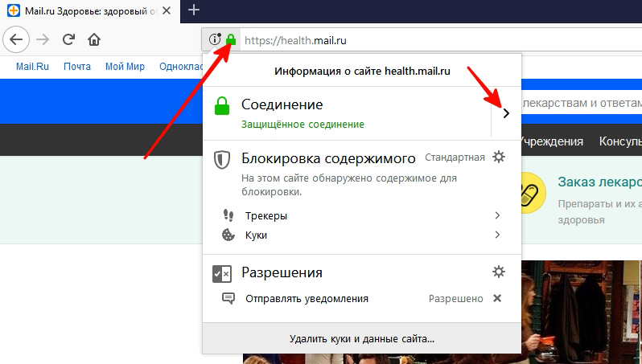642x364 pixels.
Task: Open Разрешения settings gear
Action: click(498, 272)
